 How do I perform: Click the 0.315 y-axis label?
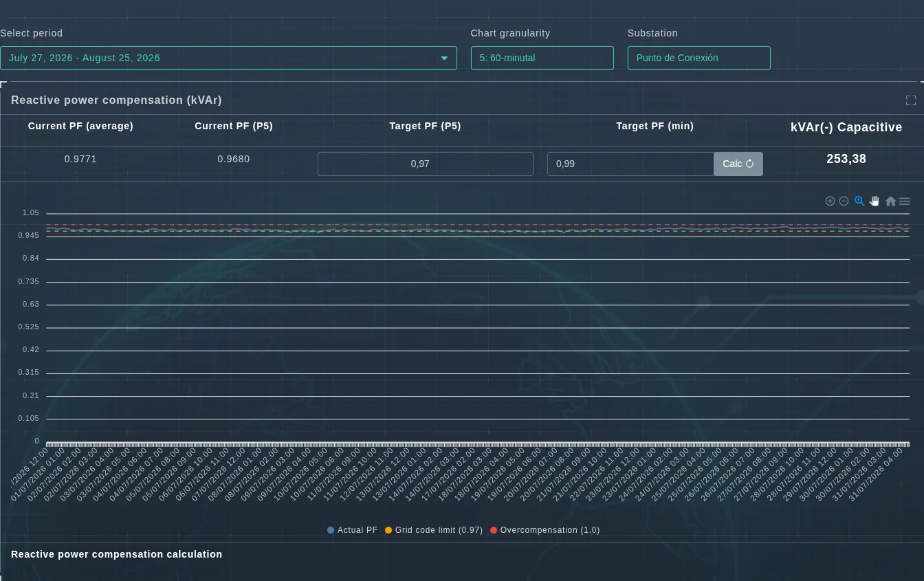(28, 373)
